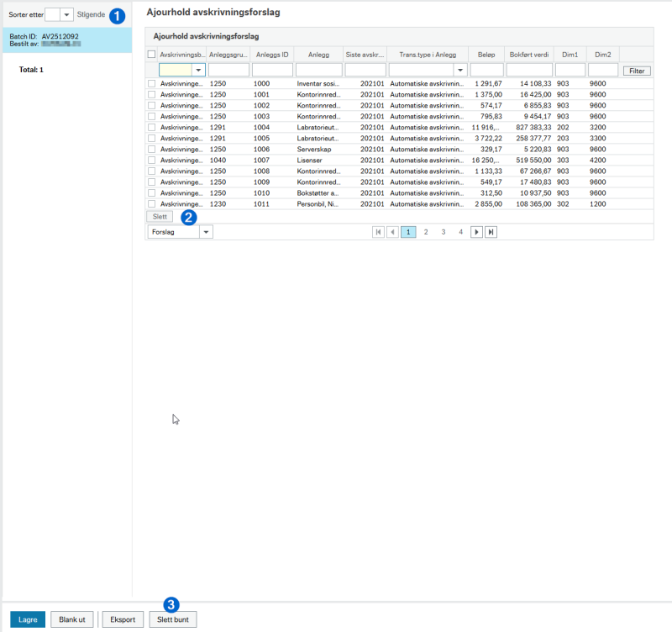Check the row for Anleggs ID 1005
This screenshot has height=632, width=672.
tap(151, 138)
